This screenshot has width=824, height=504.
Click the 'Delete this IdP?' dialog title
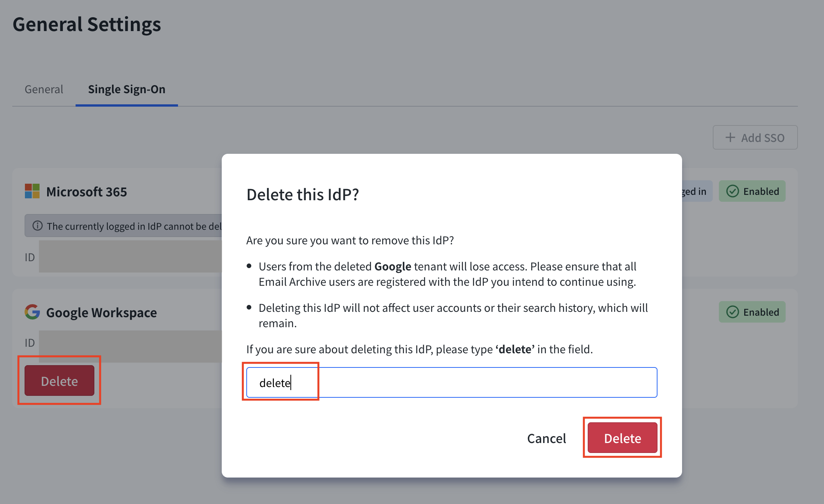[x=303, y=194]
